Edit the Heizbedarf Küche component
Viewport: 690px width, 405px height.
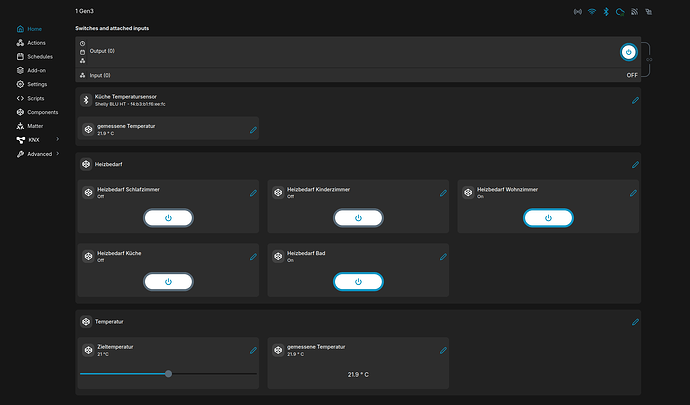coord(253,257)
